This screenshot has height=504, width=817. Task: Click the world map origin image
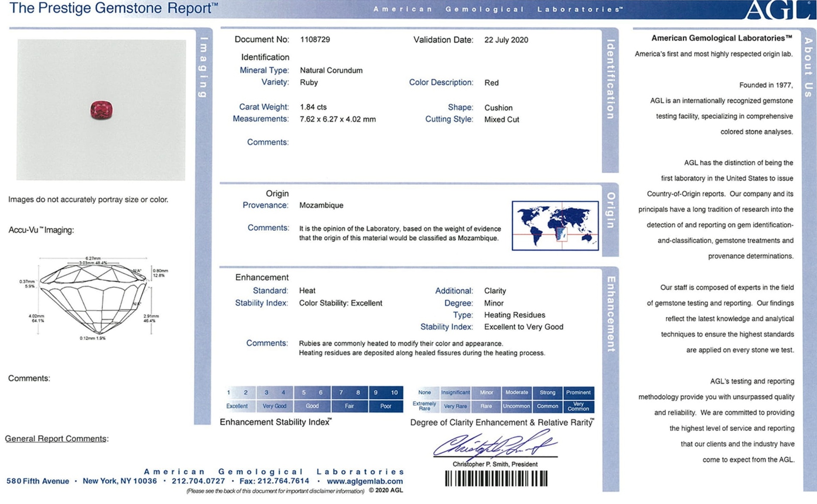coord(555,225)
